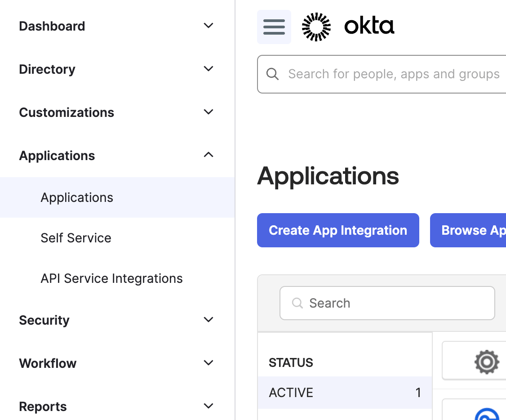Focus the people, apps and groups search field
This screenshot has height=420, width=506.
point(382,74)
